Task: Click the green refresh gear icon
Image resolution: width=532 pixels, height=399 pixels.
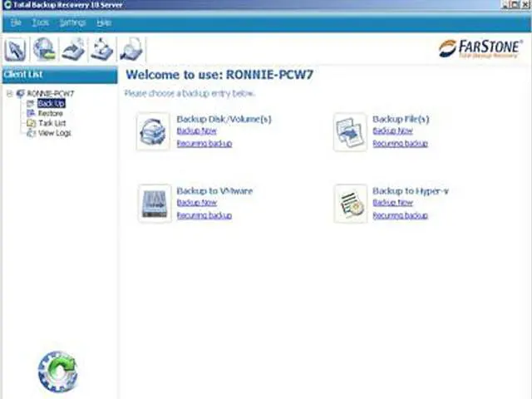Action: [x=57, y=372]
